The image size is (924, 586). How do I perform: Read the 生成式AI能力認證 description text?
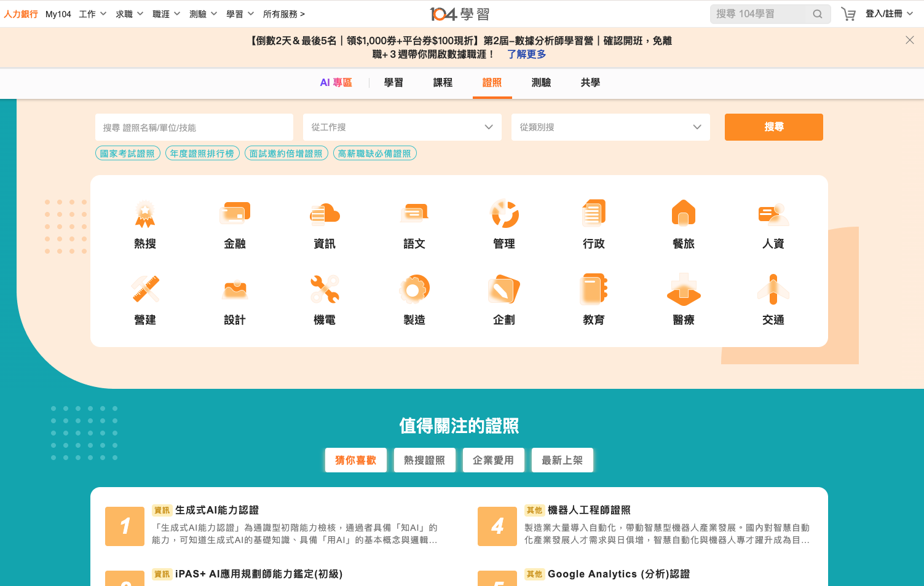(295, 534)
